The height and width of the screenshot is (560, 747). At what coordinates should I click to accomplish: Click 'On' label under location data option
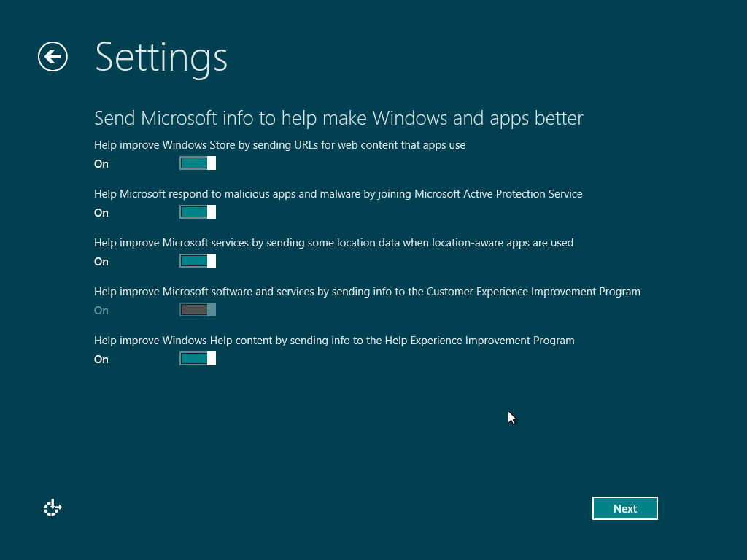101,262
